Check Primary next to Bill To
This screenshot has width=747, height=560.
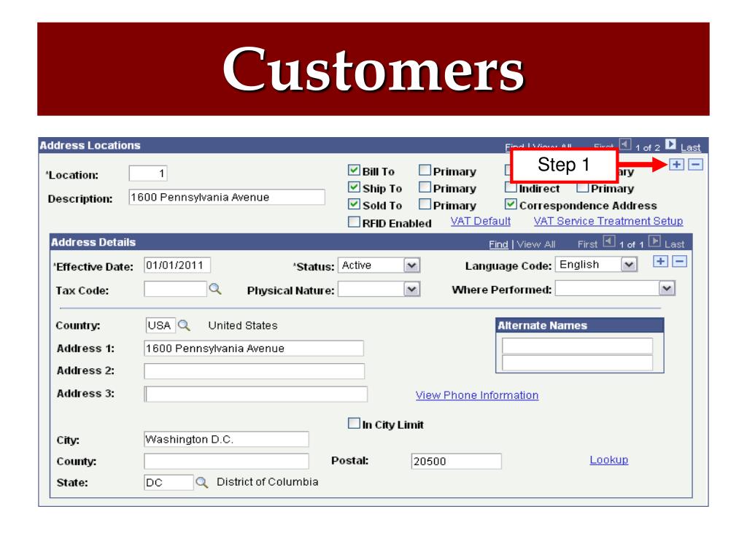(x=425, y=170)
